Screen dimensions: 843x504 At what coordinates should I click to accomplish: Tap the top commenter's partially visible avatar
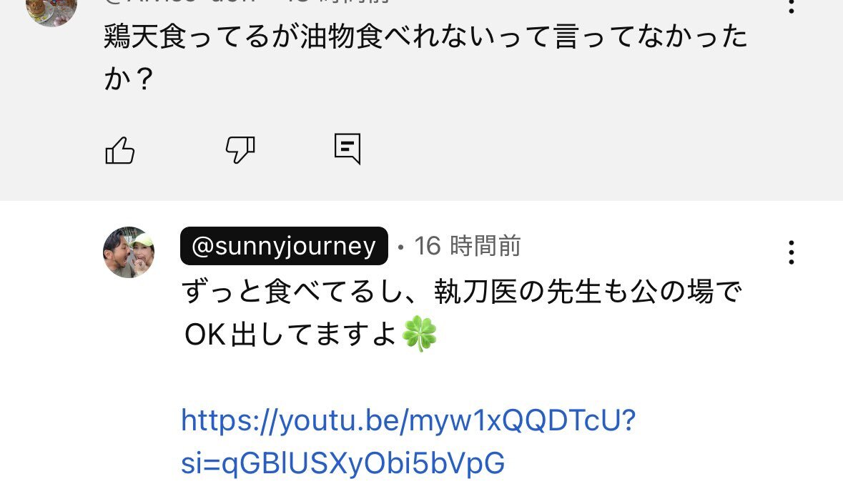51,9
